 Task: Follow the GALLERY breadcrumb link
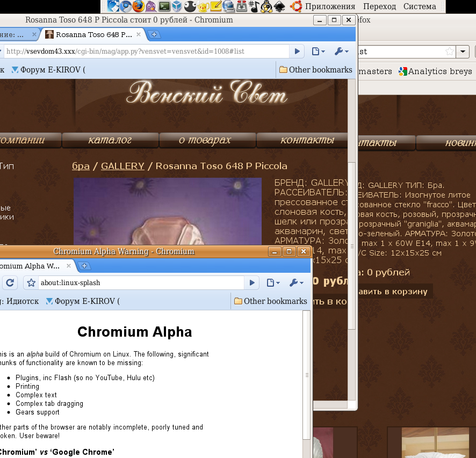coord(122,166)
